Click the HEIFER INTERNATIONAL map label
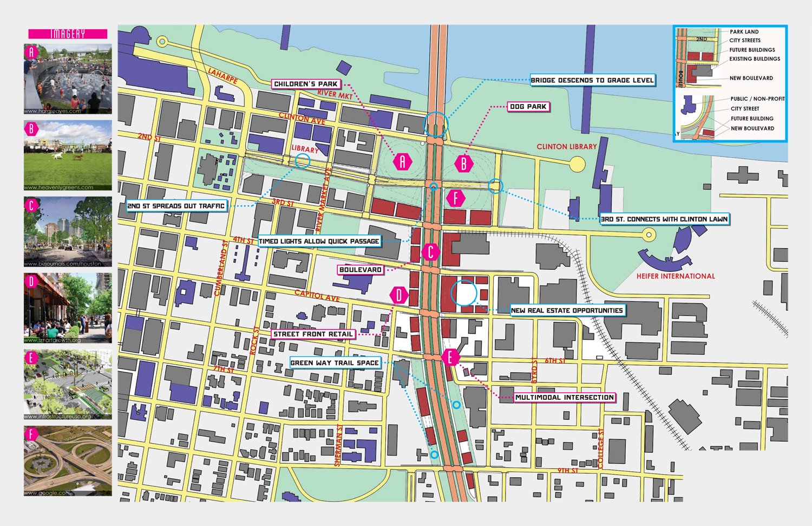This screenshot has width=812, height=526. click(676, 276)
